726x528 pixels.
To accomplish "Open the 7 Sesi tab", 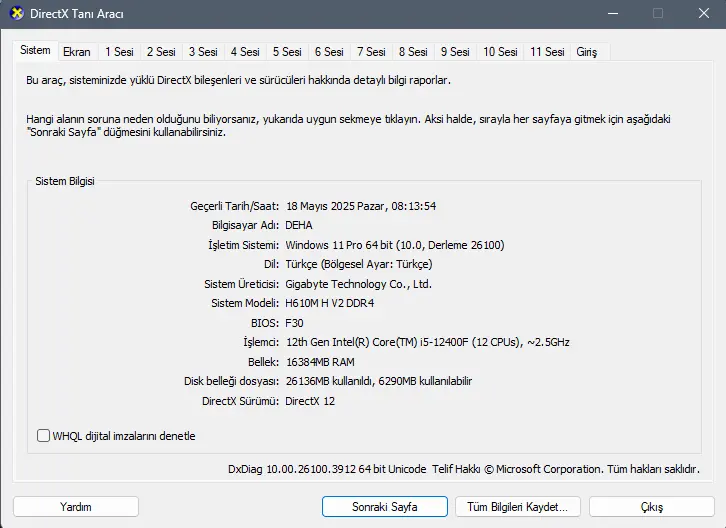I will (371, 52).
